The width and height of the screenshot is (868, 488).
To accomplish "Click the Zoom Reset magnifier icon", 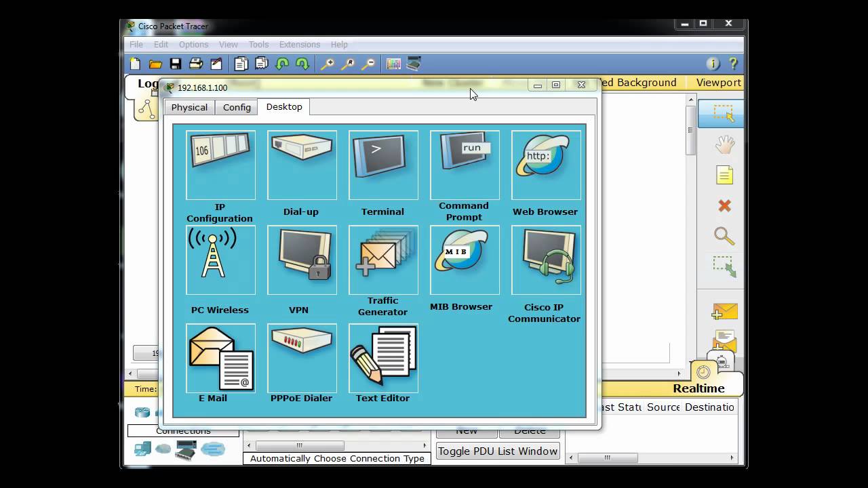I will [x=348, y=64].
